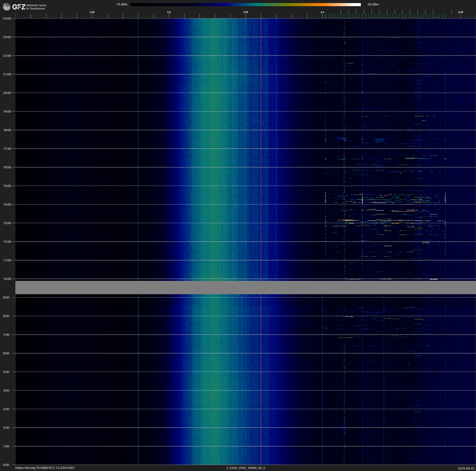Open the doi.org GFZ dataset link

coord(45,468)
